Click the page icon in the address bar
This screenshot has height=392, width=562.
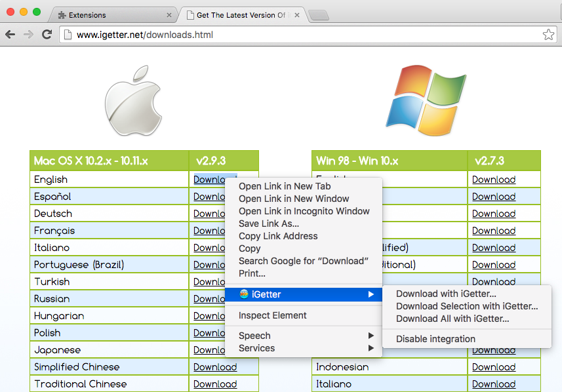tap(67, 35)
